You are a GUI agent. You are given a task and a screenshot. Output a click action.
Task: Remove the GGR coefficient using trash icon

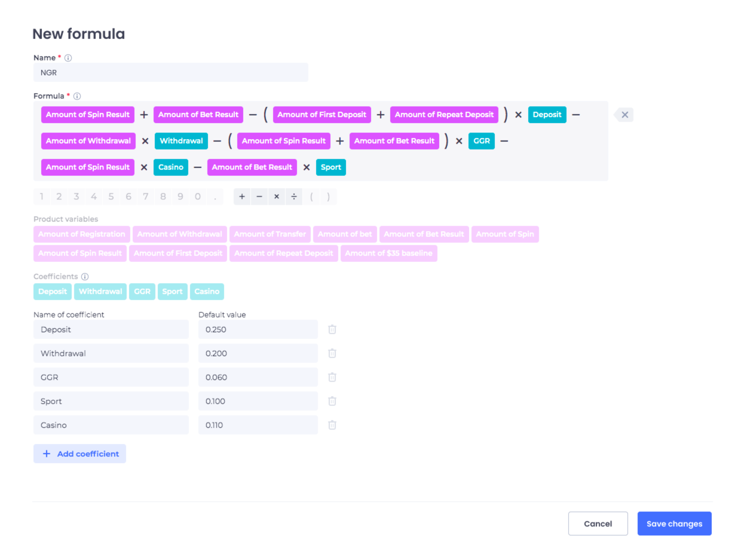pyautogui.click(x=332, y=377)
